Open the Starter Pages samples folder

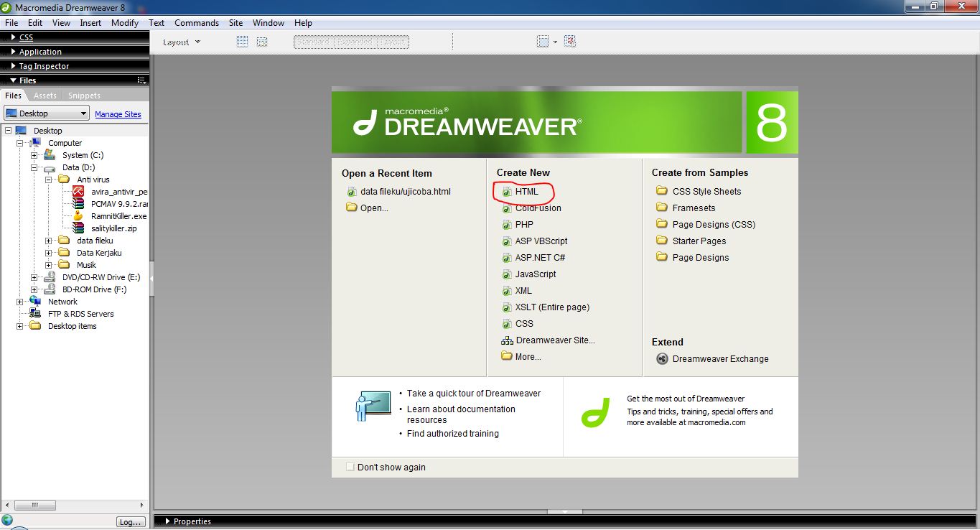691,241
